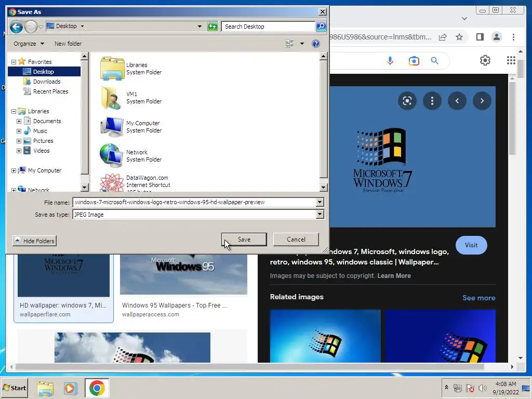This screenshot has height=399, width=532.
Task: Open Windows Media Player from taskbar
Action: (x=70, y=388)
